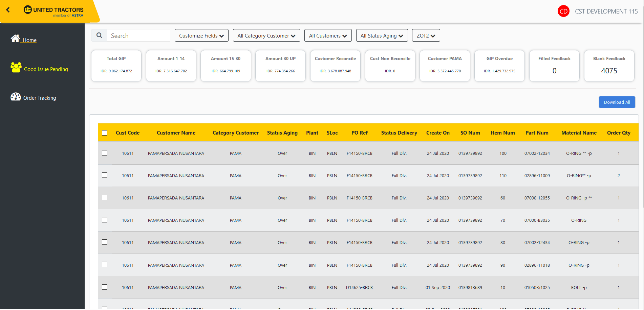
Task: Expand the All Customers dropdown
Action: (x=328, y=35)
